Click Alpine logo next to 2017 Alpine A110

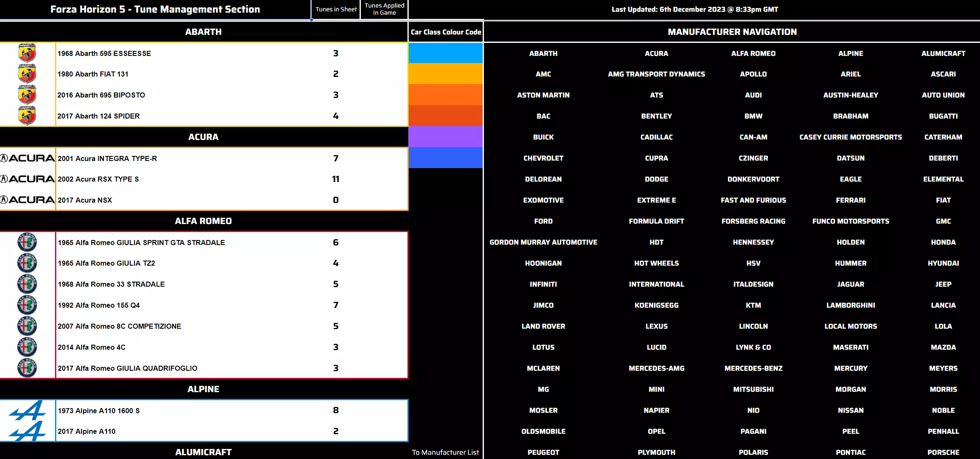pos(27,431)
